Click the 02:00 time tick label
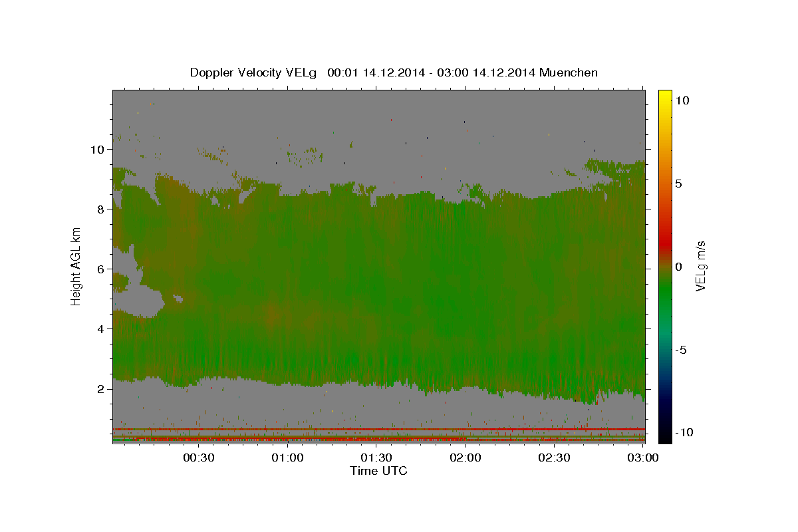Image resolution: width=798 pixels, height=532 pixels. 465,458
